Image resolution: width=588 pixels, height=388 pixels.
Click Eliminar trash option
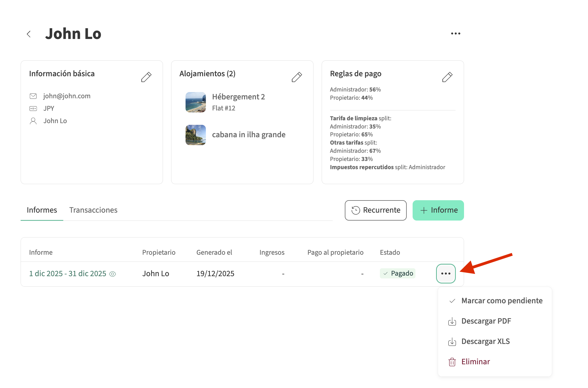[x=475, y=362]
